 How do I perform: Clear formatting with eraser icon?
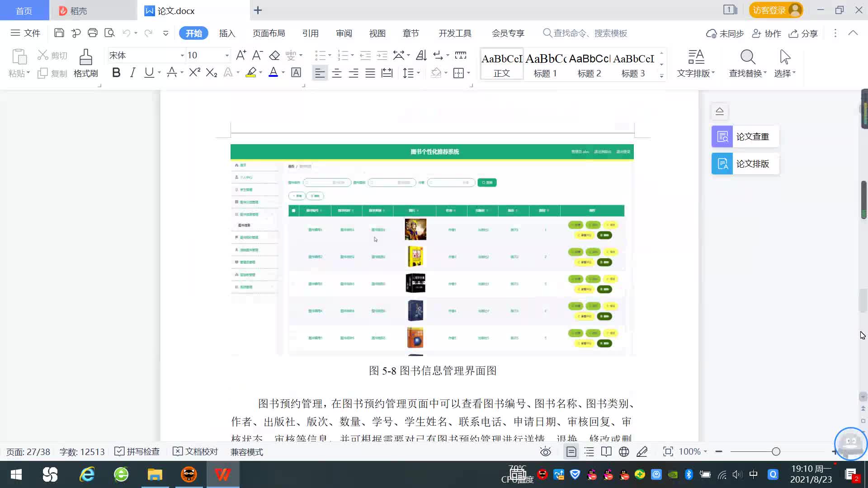click(274, 55)
